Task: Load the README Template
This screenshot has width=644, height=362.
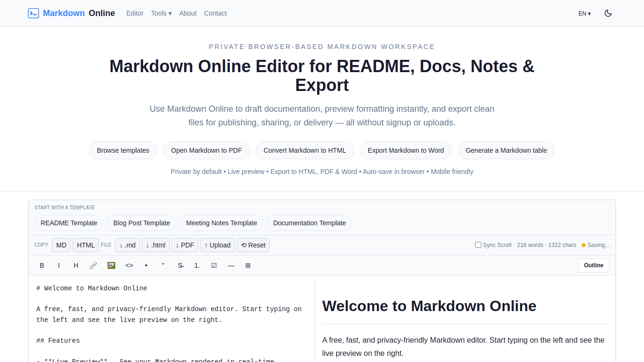Action: (x=69, y=223)
